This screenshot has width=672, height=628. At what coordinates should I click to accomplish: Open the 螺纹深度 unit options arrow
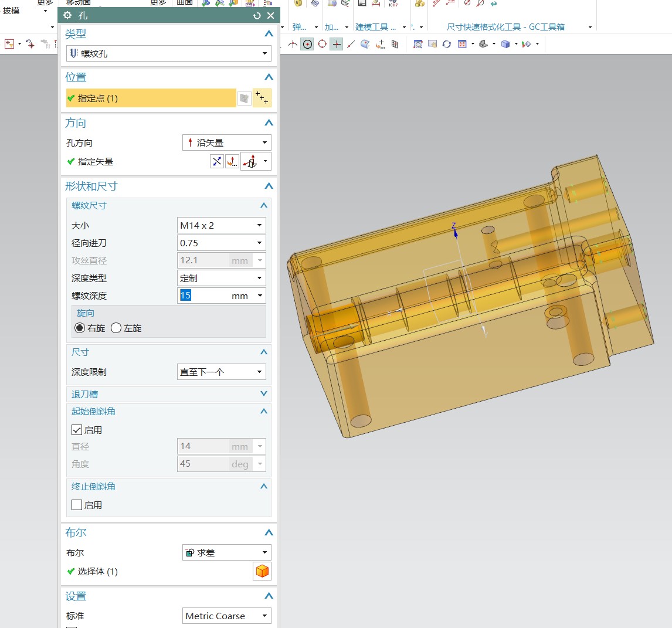tap(260, 296)
